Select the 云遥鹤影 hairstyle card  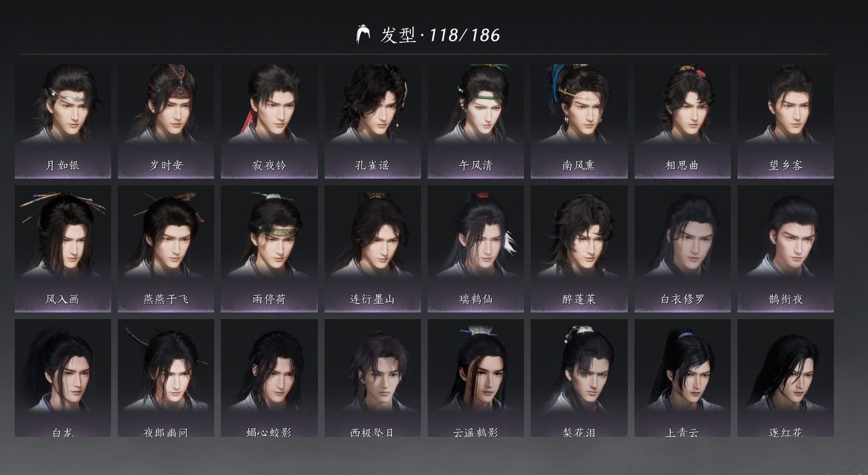click(476, 378)
